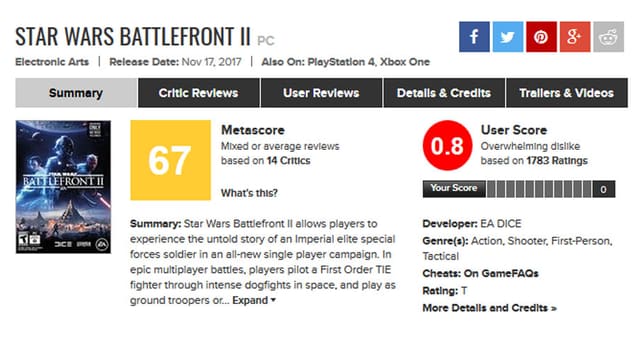Open the Battlefront II cover art thumbnail

63,187
